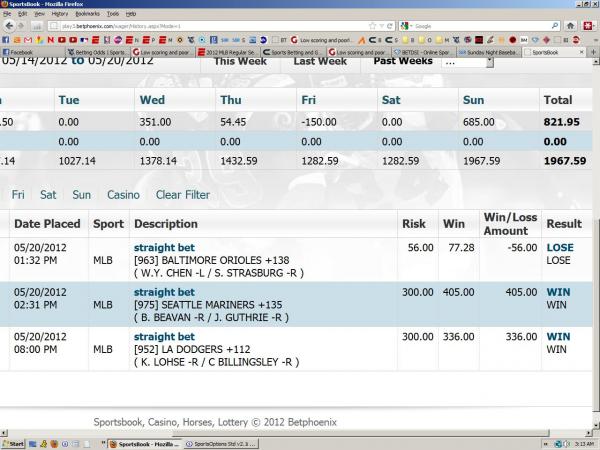Image resolution: width=600 pixels, height=450 pixels.
Task: Click the Facebook bookmark icon in bookmarks bar
Action: point(8,38)
